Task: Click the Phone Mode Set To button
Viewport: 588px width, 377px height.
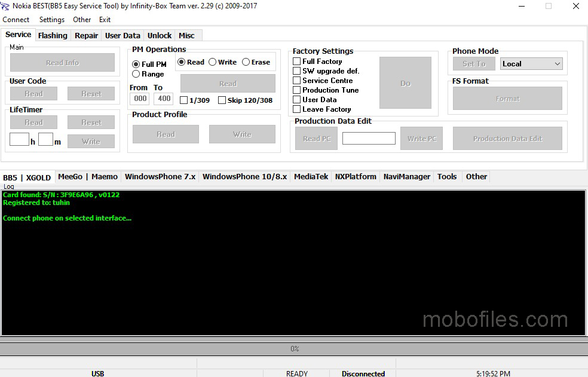Action: [474, 64]
